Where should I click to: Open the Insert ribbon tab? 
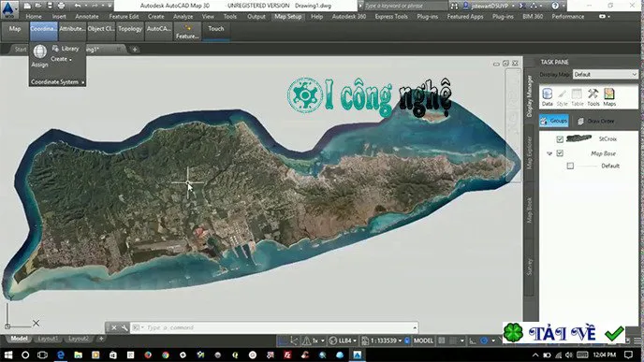pos(59,17)
